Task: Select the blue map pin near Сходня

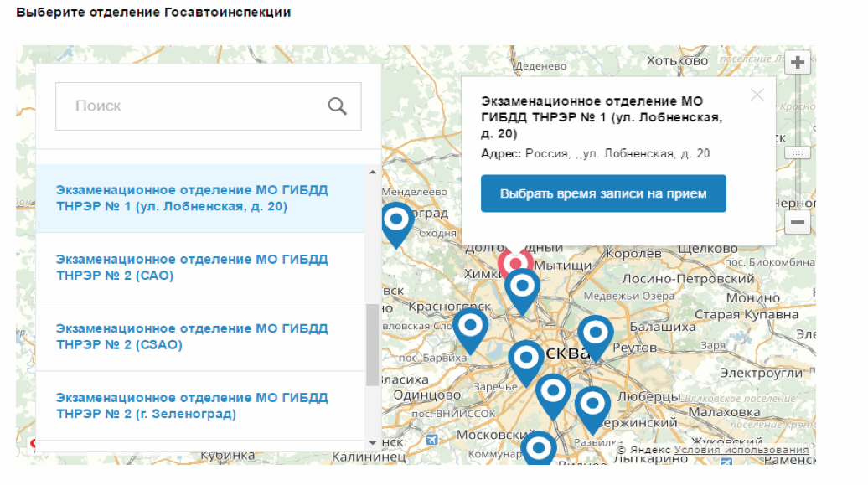Action: pyautogui.click(x=397, y=220)
